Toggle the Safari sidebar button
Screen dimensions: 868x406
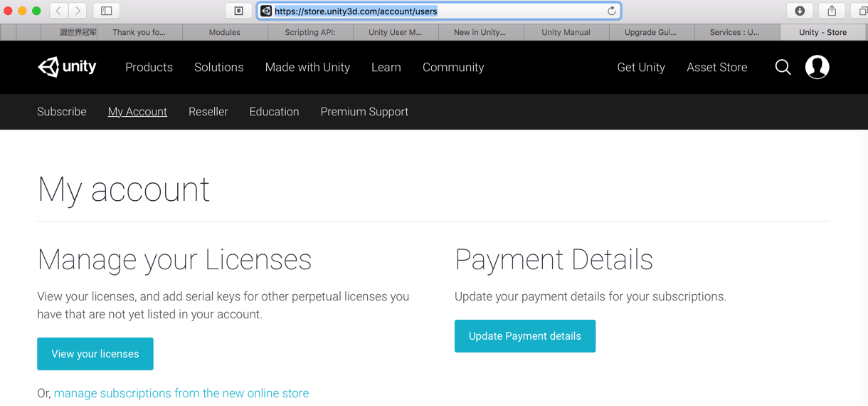coord(106,11)
